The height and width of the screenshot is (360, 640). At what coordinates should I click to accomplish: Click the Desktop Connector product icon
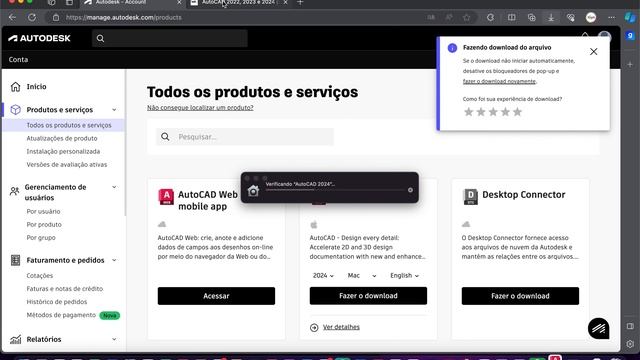470,196
